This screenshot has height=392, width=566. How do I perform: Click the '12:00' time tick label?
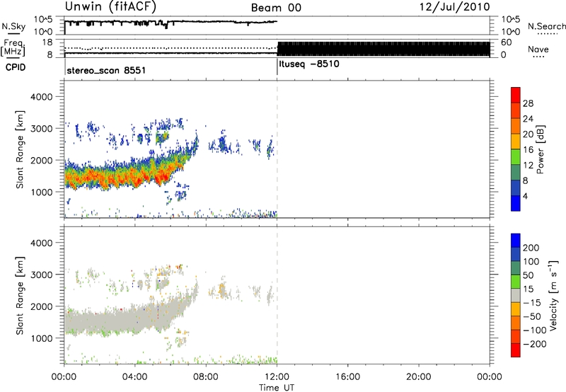pos(277,377)
